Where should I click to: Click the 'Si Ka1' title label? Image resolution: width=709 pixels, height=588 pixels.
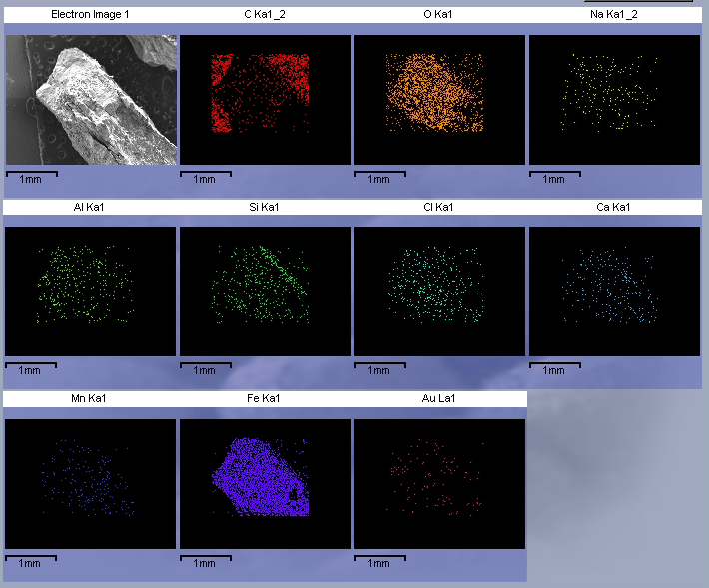coord(264,207)
